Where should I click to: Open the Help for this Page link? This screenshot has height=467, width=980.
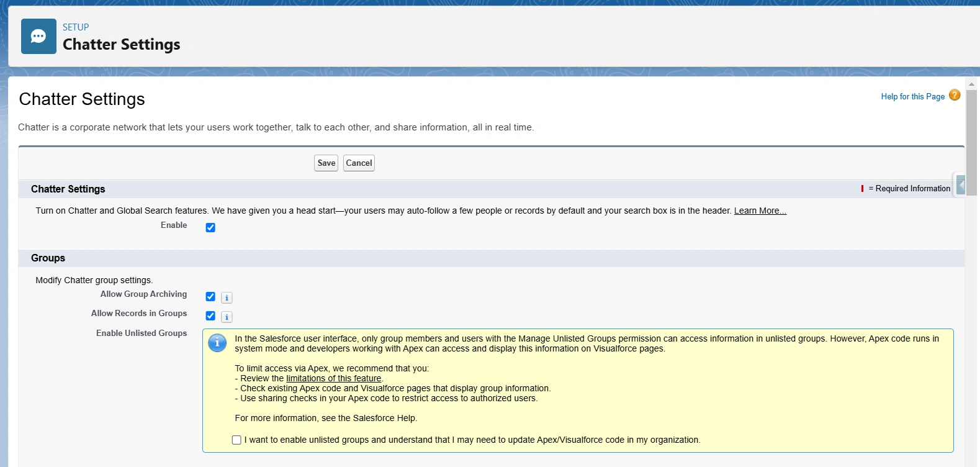(x=912, y=97)
